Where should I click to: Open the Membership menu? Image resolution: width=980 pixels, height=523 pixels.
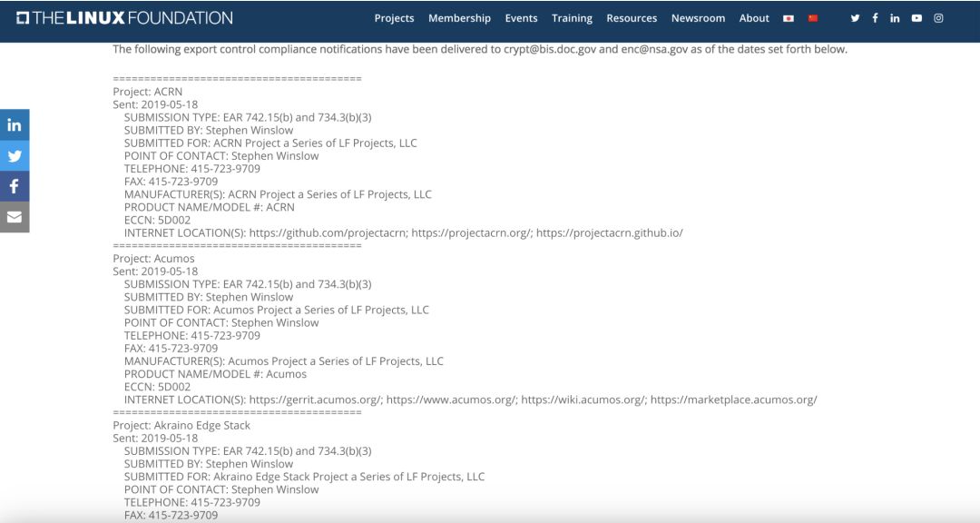pyautogui.click(x=459, y=18)
